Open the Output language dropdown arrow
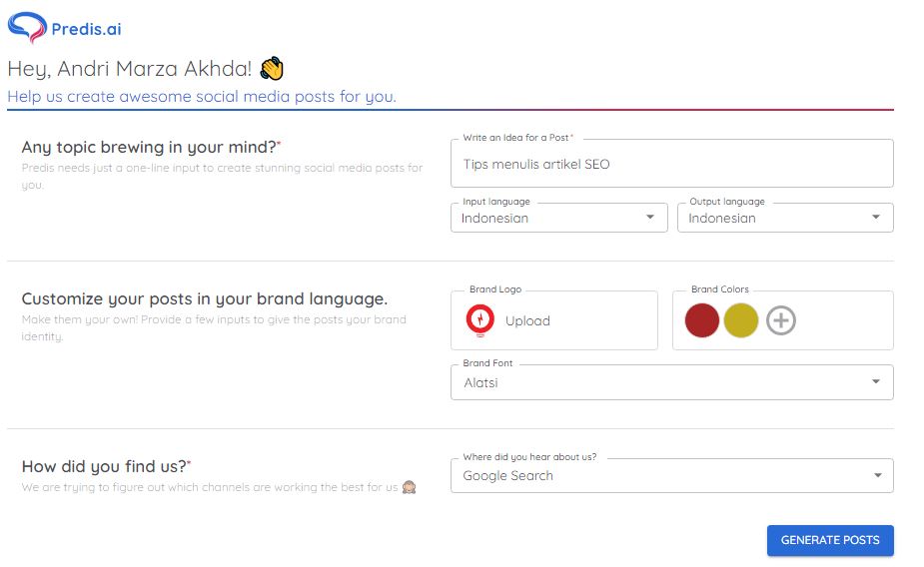The height and width of the screenshot is (567, 924). (876, 218)
